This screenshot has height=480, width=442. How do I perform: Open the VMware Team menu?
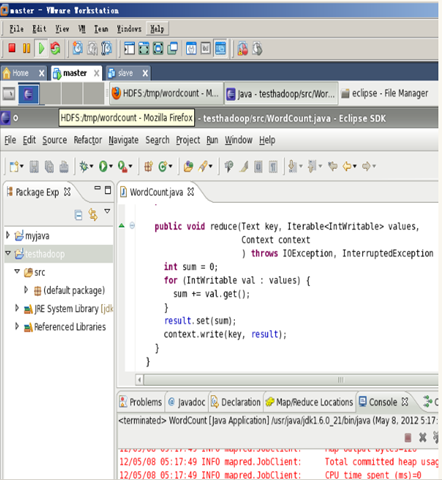pos(101,29)
